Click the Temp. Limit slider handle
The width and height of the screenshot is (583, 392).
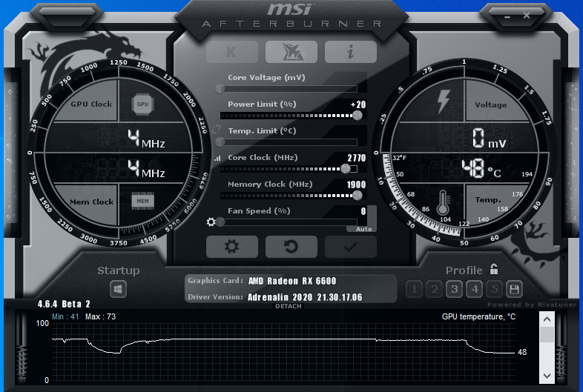(220, 142)
